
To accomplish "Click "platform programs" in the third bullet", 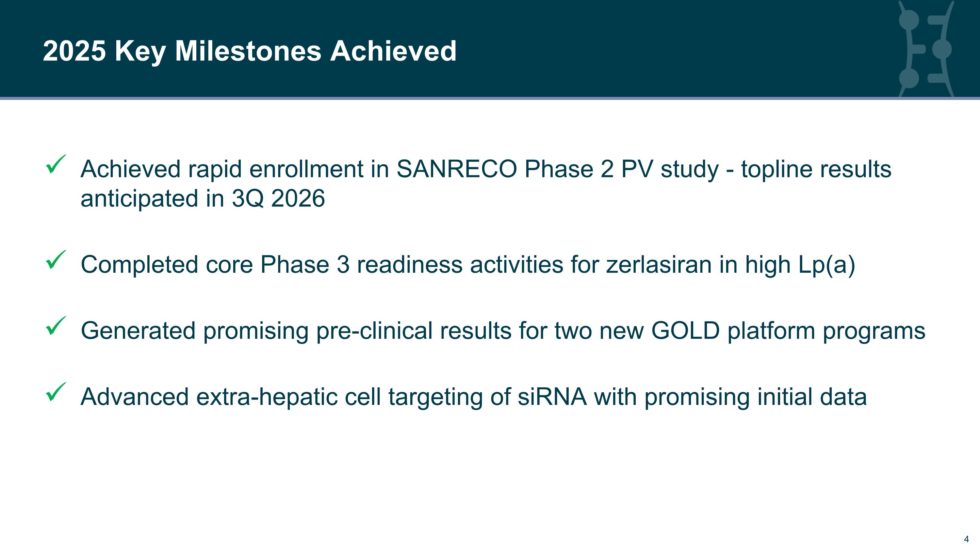I will (x=826, y=331).
